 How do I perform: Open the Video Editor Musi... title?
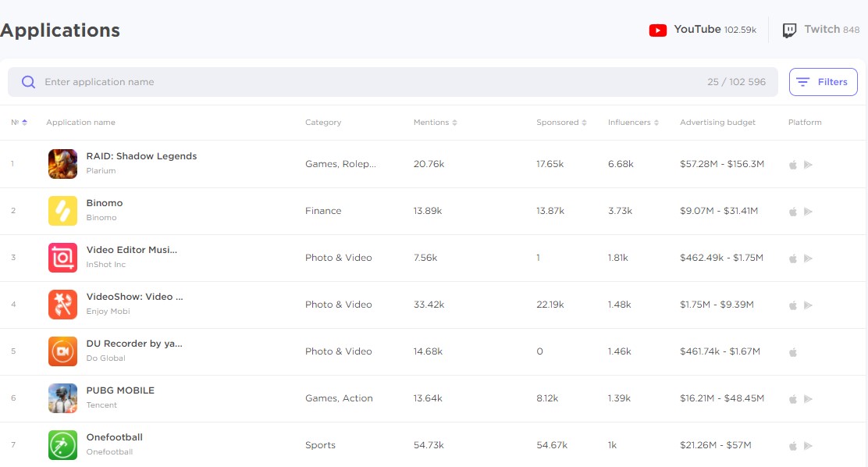pos(132,250)
